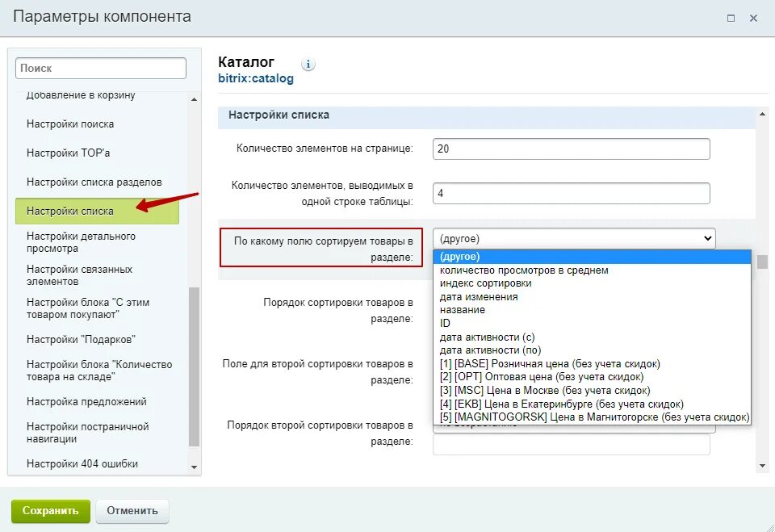
Task: Click main panel scroll down arrow
Action: pos(762,465)
